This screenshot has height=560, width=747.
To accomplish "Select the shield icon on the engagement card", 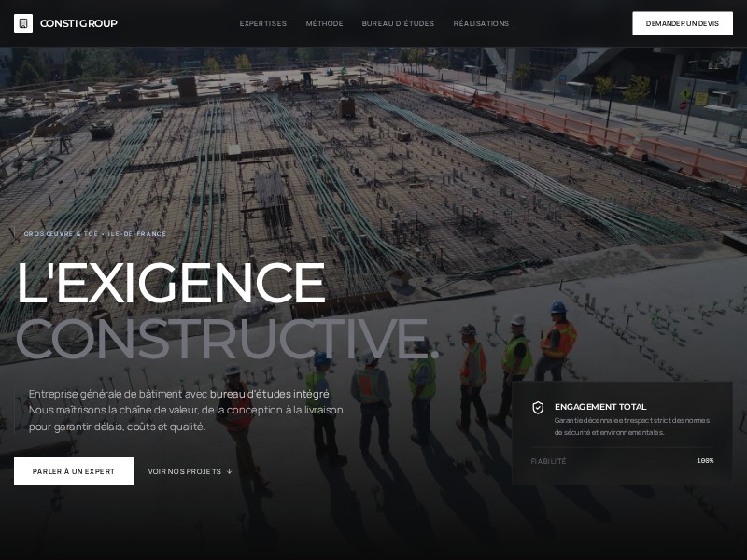I will coord(538,407).
